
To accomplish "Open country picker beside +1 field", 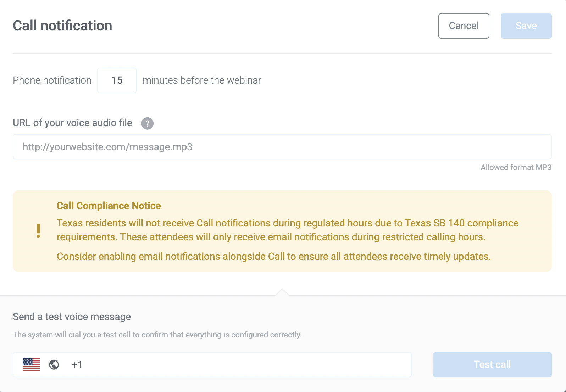I will click(x=43, y=364).
